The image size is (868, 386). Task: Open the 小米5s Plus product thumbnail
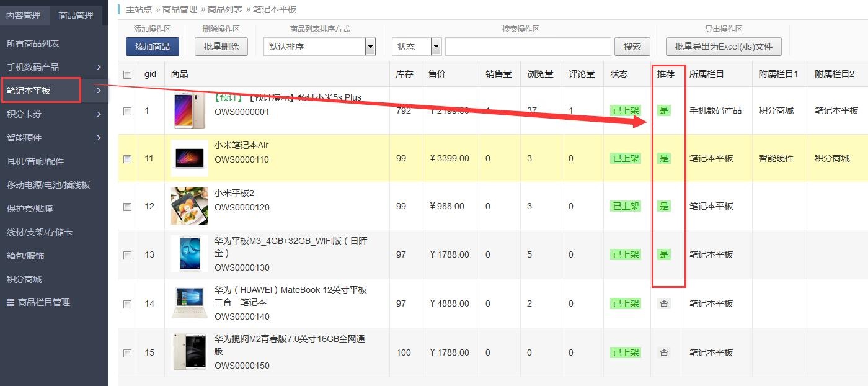click(190, 110)
